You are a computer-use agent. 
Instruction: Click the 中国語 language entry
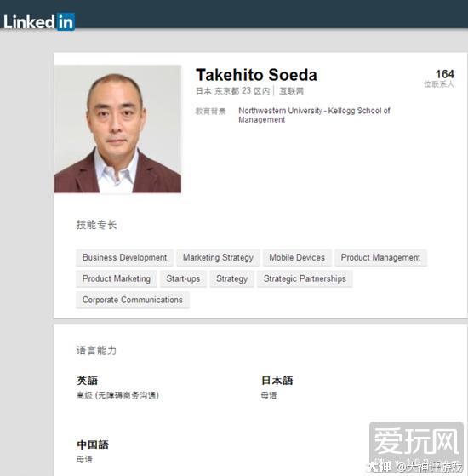coord(93,444)
